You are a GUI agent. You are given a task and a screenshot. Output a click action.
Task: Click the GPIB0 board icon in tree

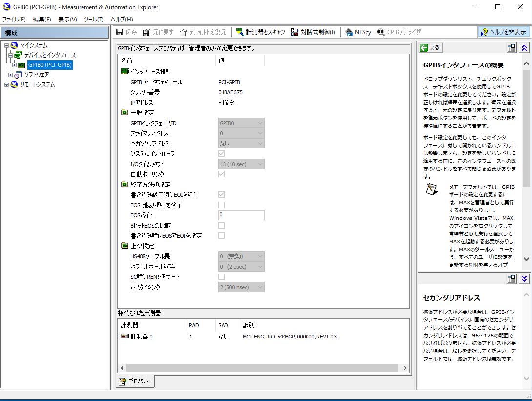coord(21,65)
